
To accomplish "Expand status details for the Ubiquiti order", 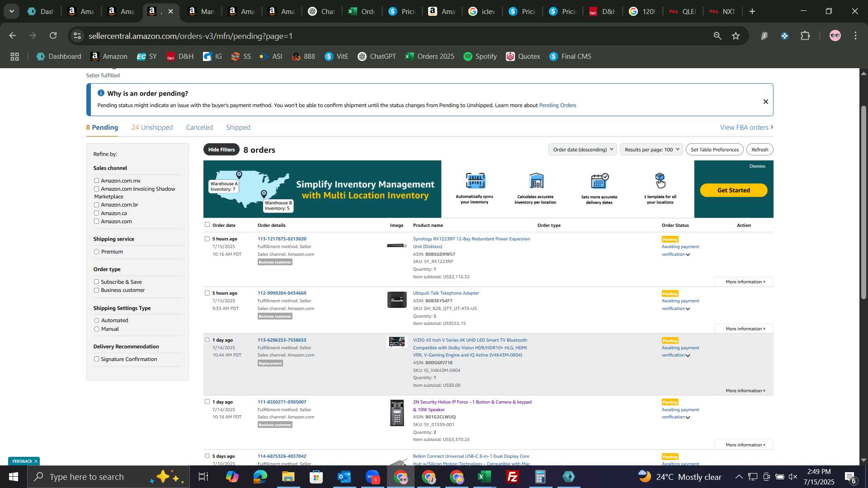I will coord(688,309).
